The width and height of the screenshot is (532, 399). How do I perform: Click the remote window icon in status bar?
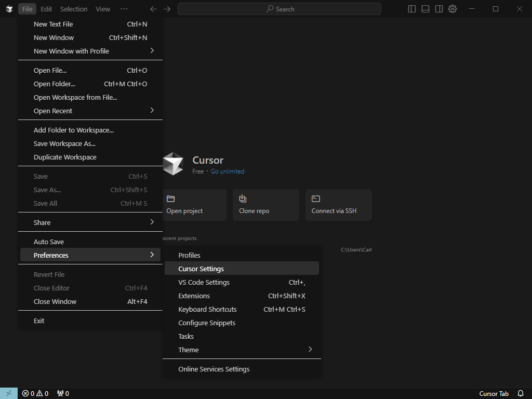[x=9, y=393]
